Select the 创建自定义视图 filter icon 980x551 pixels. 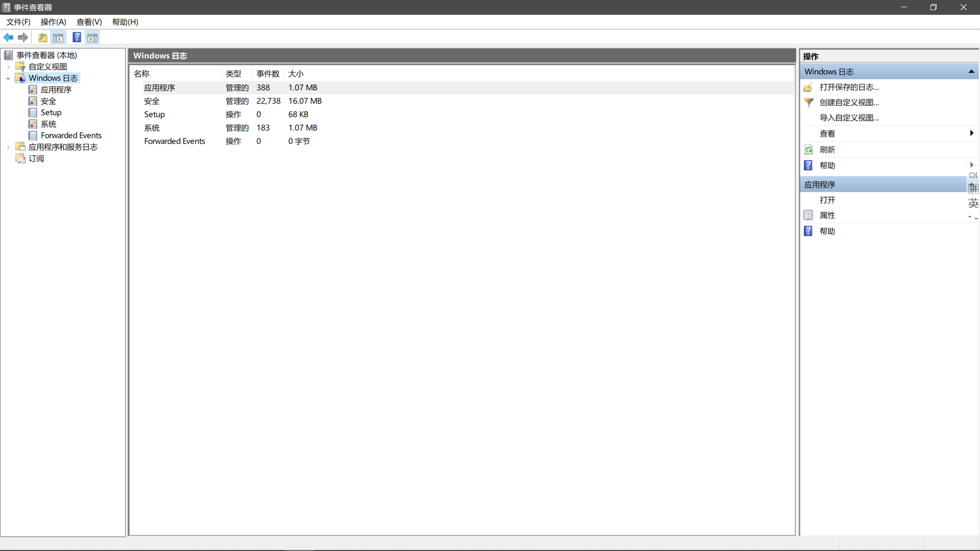pos(808,103)
